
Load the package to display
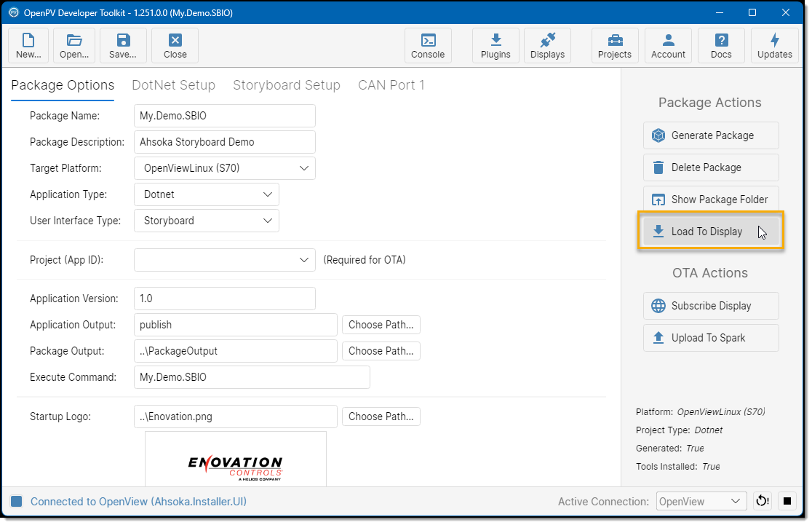pos(711,231)
